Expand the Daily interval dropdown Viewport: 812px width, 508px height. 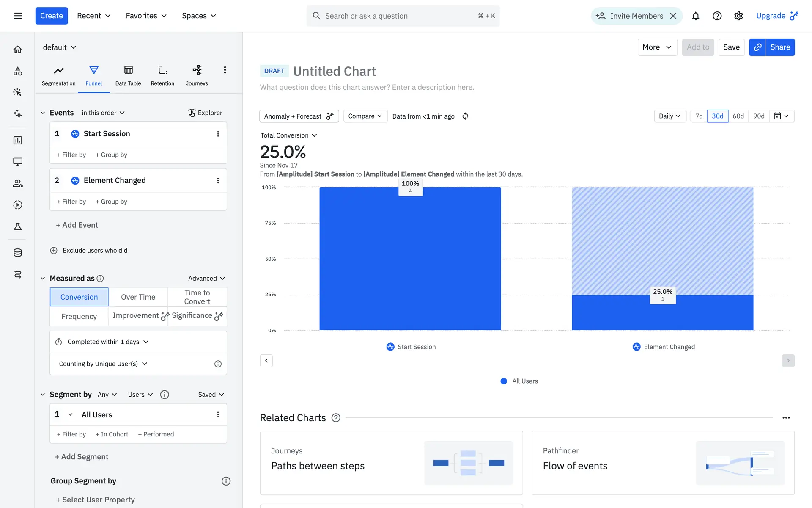669,116
